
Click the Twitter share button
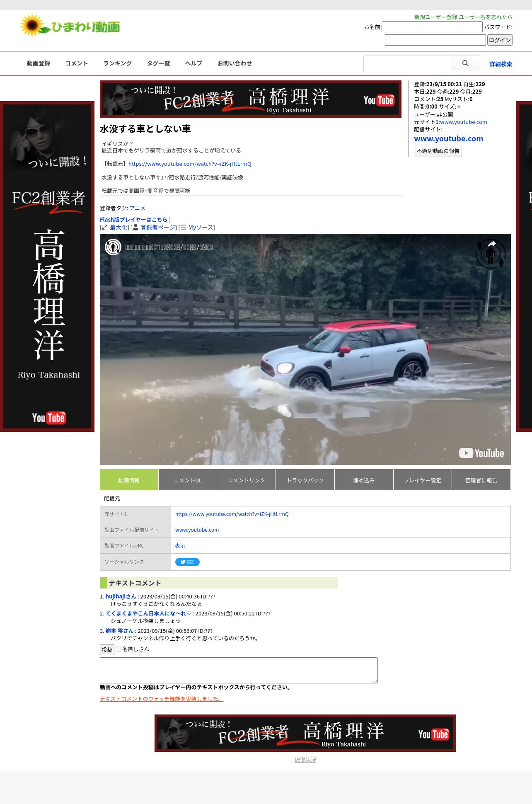[x=187, y=562]
